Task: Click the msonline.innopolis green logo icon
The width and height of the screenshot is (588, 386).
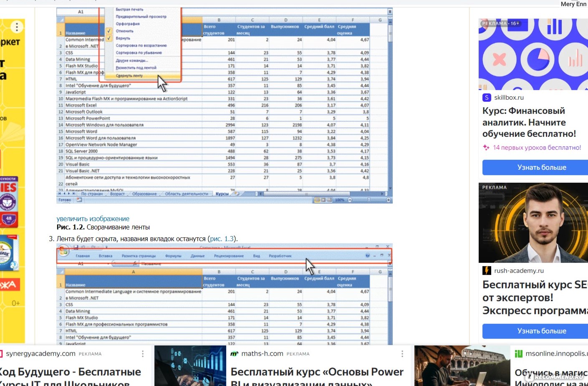Action: [519, 354]
